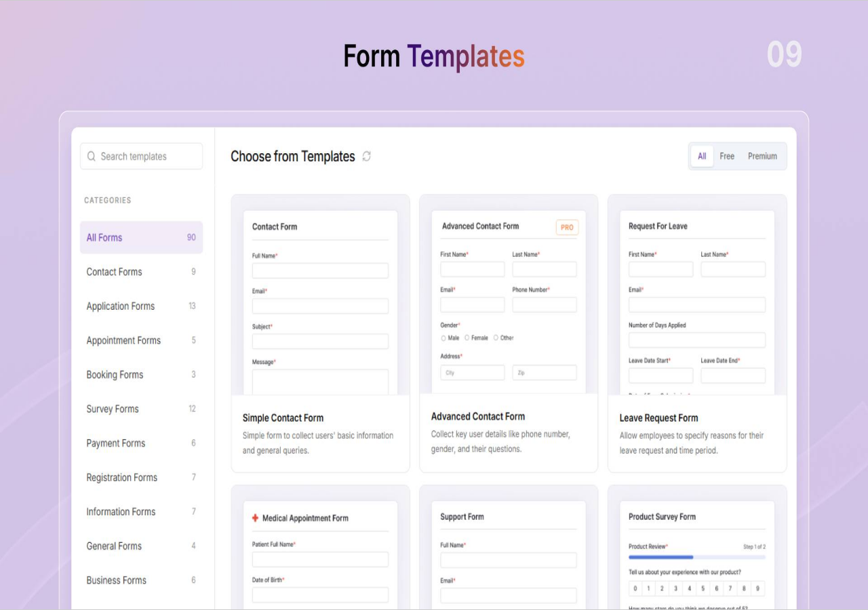The height and width of the screenshot is (610, 868).
Task: Click the Message box in Contact Form
Action: pos(320,382)
